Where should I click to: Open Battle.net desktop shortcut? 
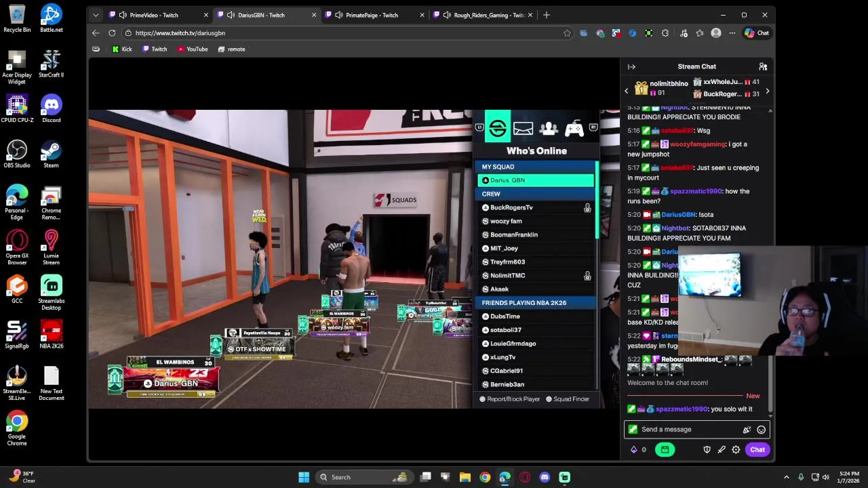(x=51, y=18)
